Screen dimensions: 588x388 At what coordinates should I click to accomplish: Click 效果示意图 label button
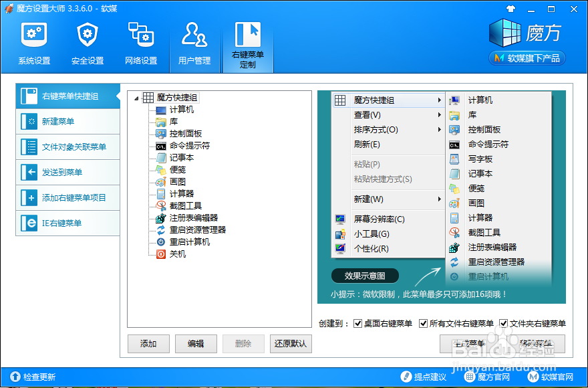pos(365,276)
